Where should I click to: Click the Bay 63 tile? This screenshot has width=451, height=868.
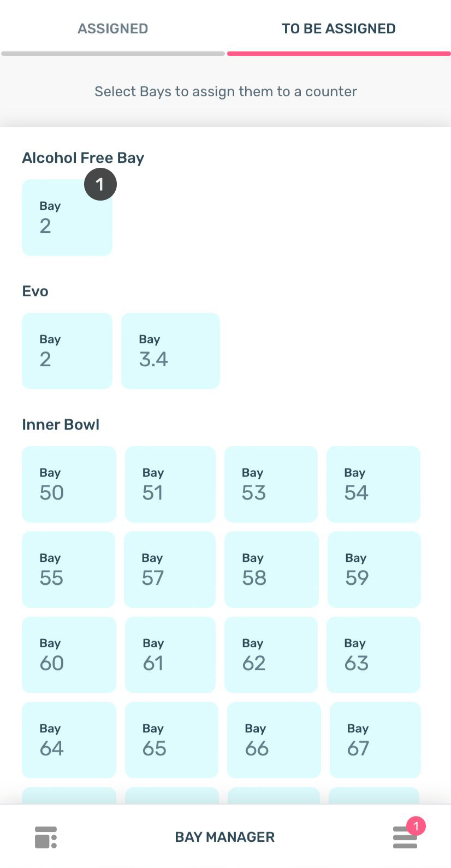(373, 654)
